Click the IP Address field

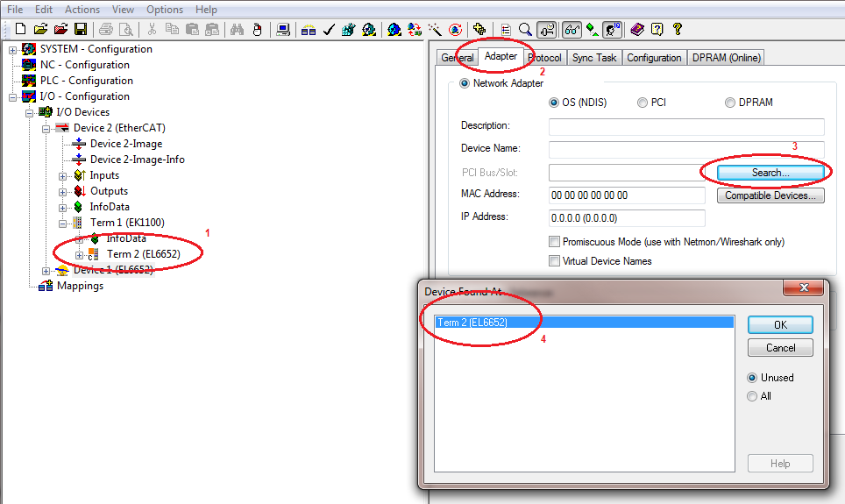click(627, 217)
